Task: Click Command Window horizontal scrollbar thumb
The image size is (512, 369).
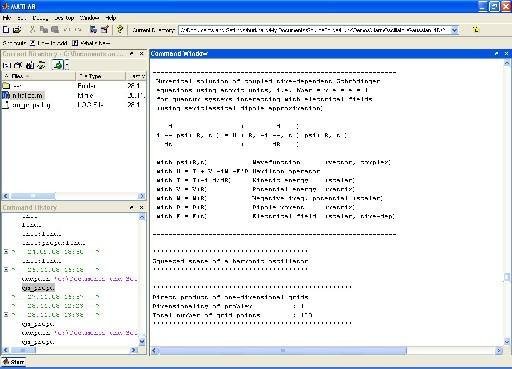Action: click(283, 350)
